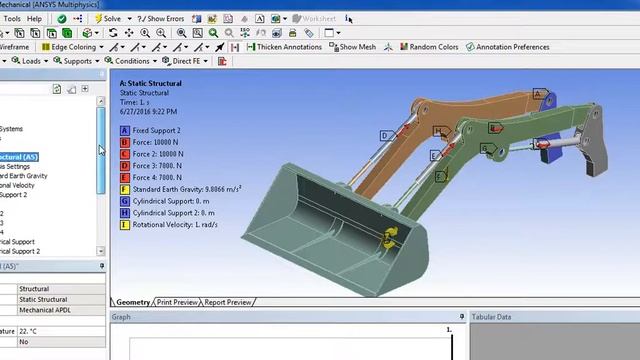The image size is (640, 360).
Task: Click the New Section Plane icon right of Show Errors
Action: [197, 19]
